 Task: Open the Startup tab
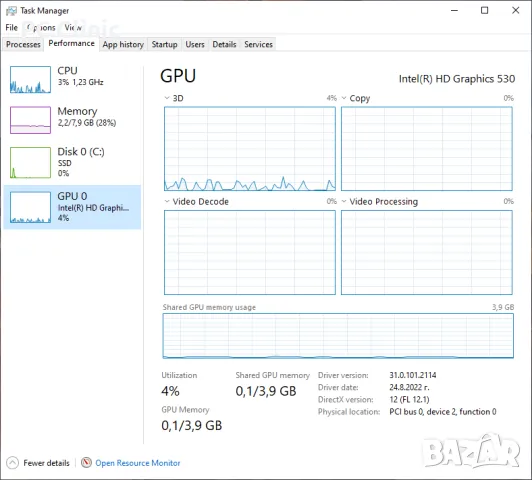(164, 44)
